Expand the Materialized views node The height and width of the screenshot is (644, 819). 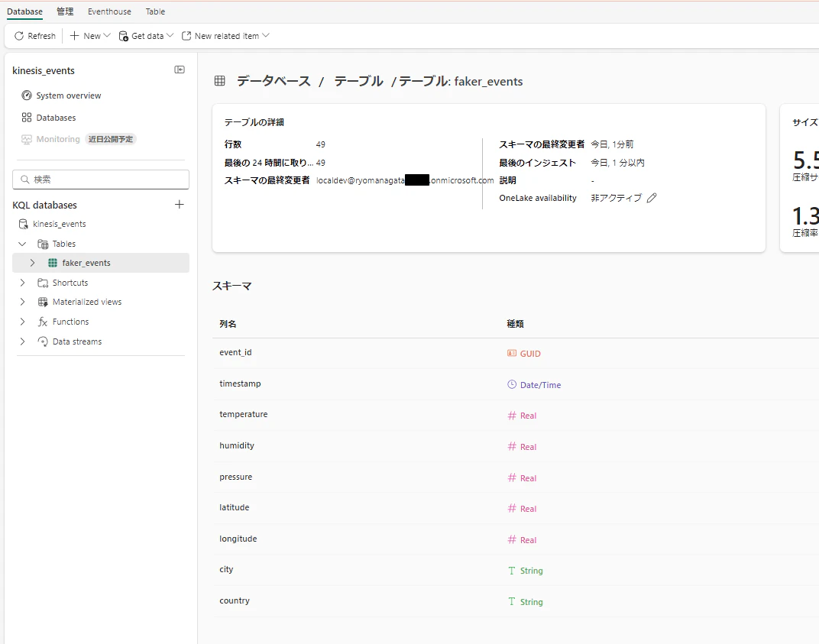click(22, 302)
